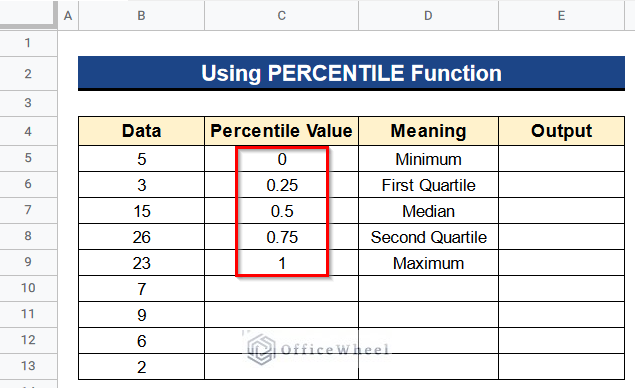Click the cell containing 0.75
The width and height of the screenshot is (635, 388).
[281, 237]
